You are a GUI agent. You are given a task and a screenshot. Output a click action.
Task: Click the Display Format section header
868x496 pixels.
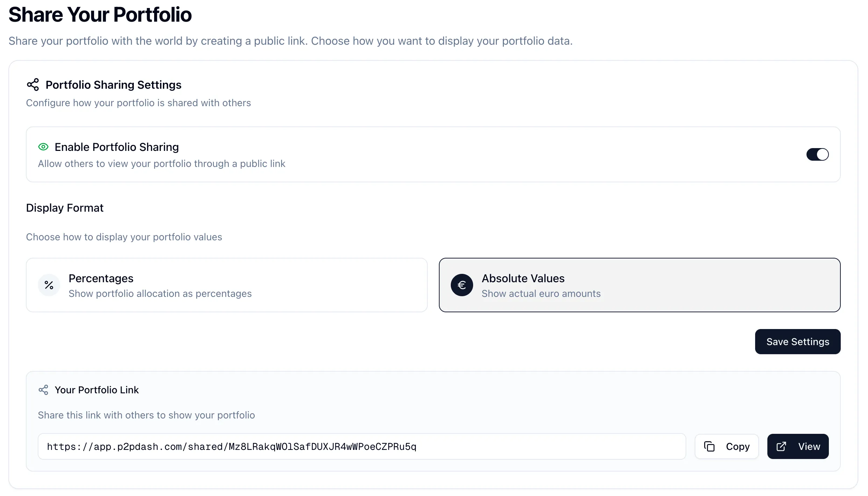(x=65, y=207)
